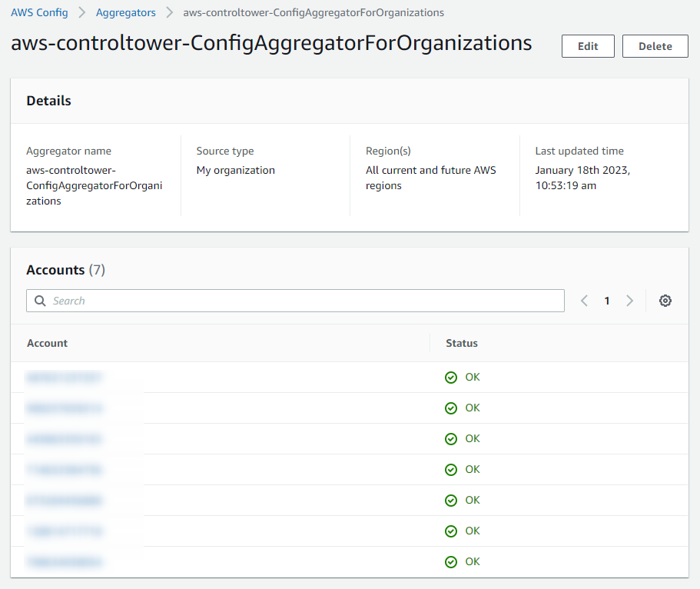Select page number 1 in pagination
This screenshot has width=700, height=589.
coord(607,301)
